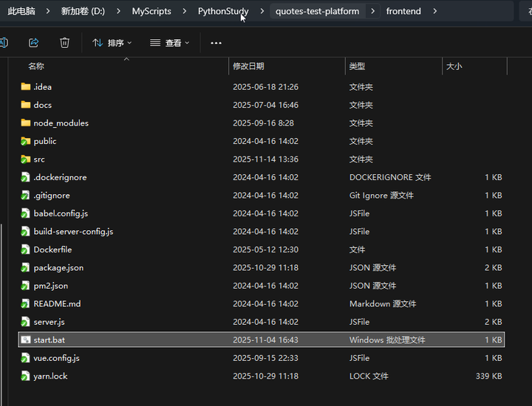Select the .idea folder icon
The image size is (532, 406).
point(26,87)
